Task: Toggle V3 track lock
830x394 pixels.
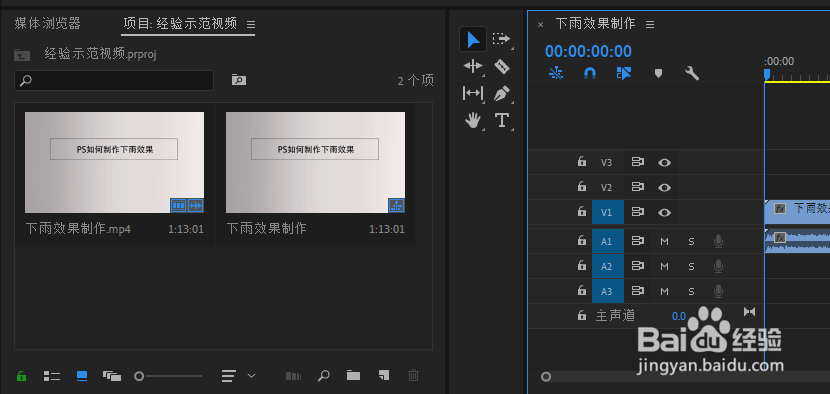Action: click(582, 162)
